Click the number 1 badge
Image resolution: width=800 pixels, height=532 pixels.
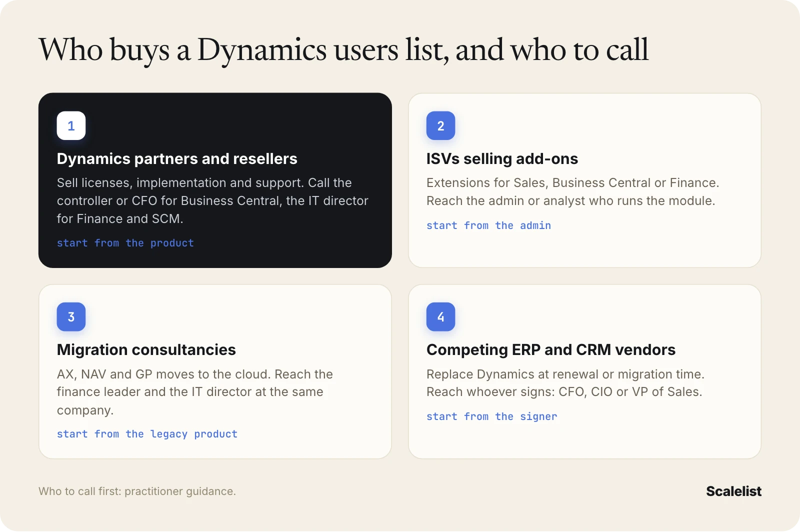pos(71,125)
